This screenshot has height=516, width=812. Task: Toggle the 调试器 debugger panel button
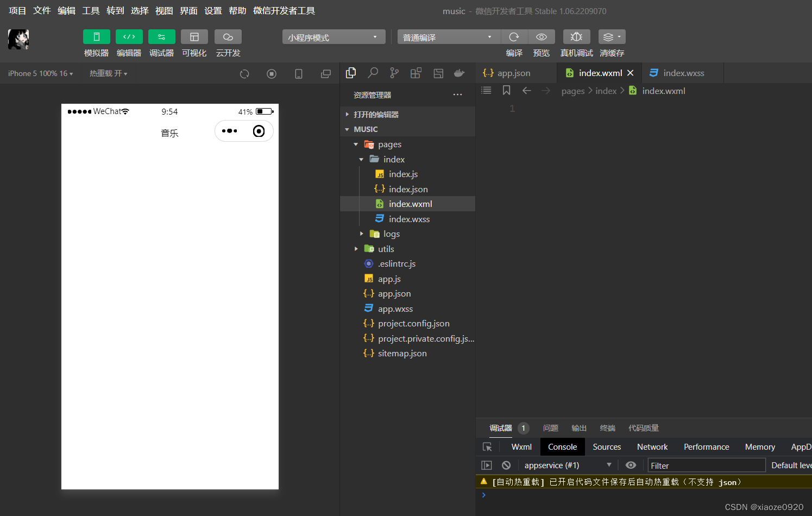(162, 37)
